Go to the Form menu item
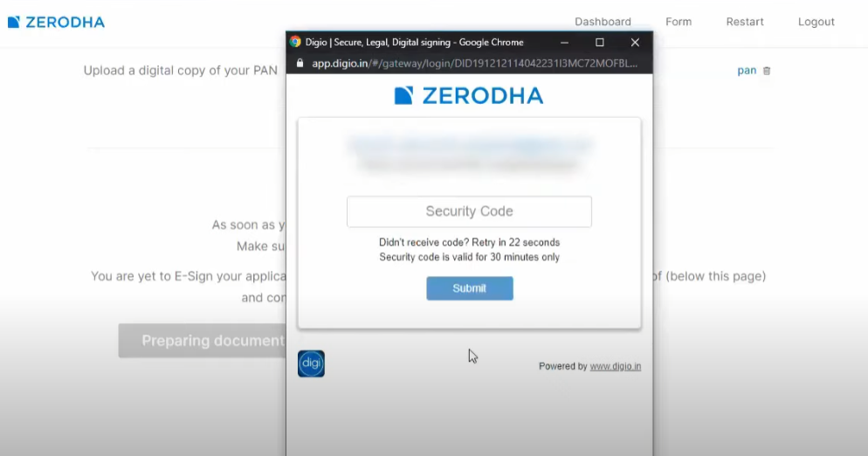Viewport: 868px width, 456px height. tap(679, 22)
